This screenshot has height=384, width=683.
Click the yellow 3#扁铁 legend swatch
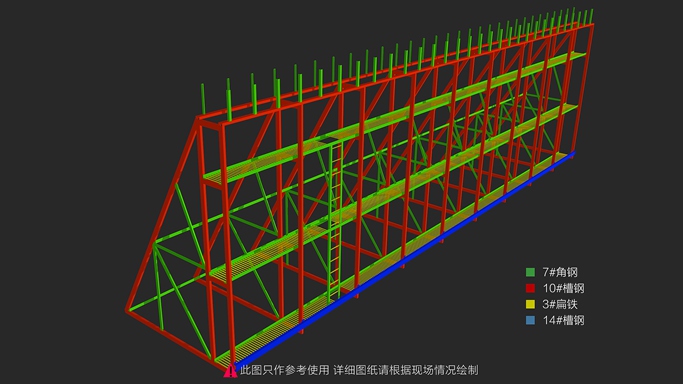point(530,304)
